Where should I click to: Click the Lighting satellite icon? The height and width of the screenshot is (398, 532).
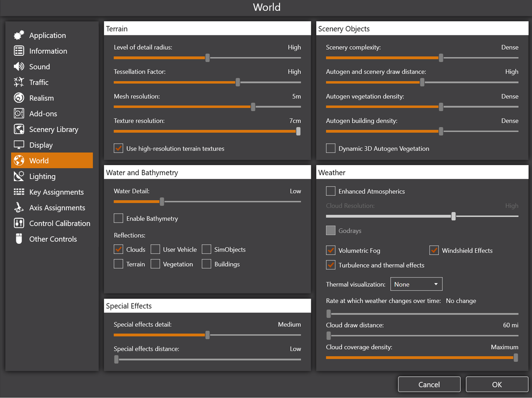tap(19, 176)
